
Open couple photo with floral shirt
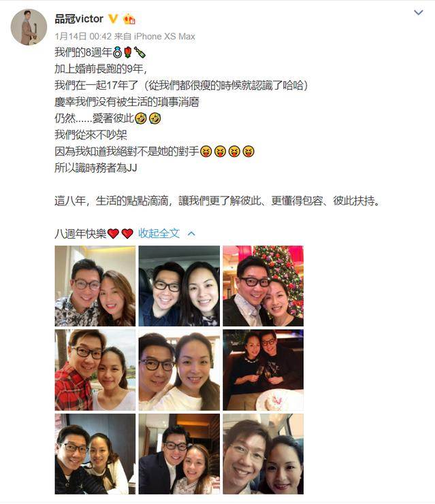pyautogui.click(x=95, y=286)
